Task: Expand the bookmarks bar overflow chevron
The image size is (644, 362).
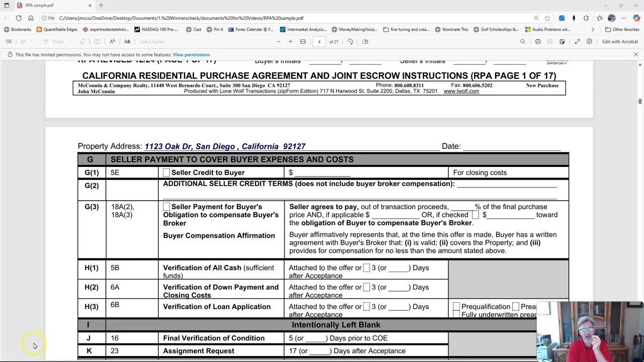Action: point(593,30)
